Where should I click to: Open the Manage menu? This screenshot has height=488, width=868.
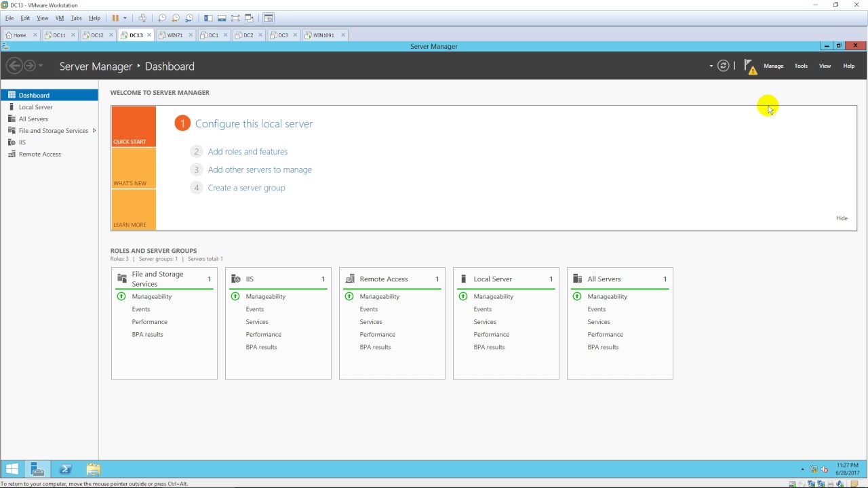tap(774, 66)
